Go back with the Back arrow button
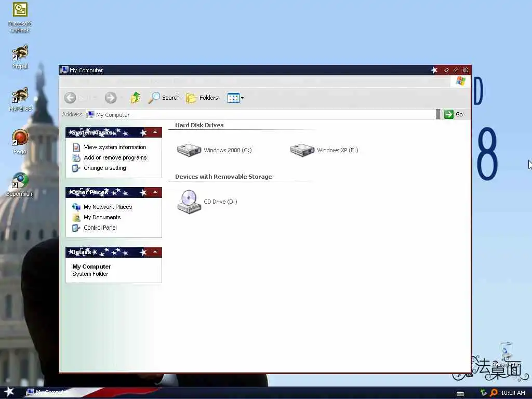This screenshot has height=399, width=532. (x=70, y=98)
